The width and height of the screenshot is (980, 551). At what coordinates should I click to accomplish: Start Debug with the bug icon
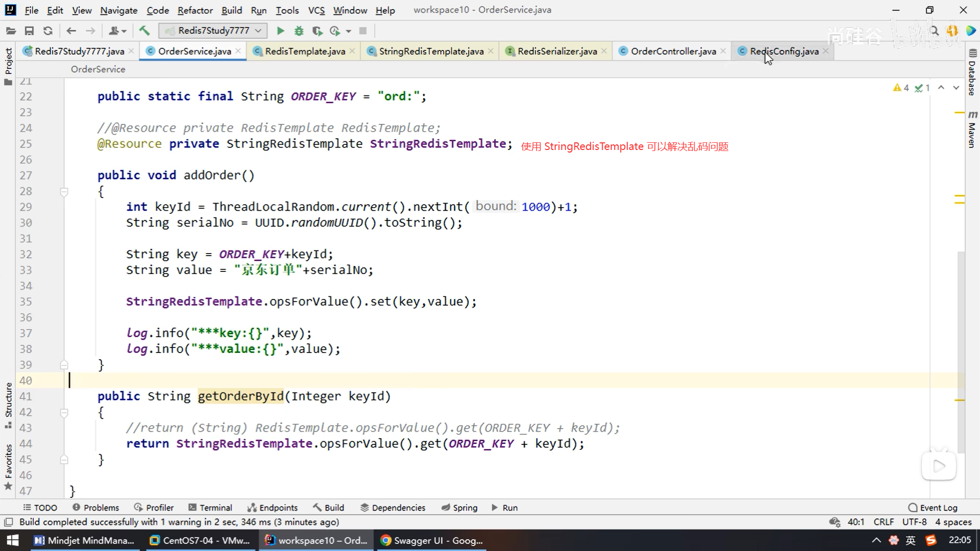(299, 31)
